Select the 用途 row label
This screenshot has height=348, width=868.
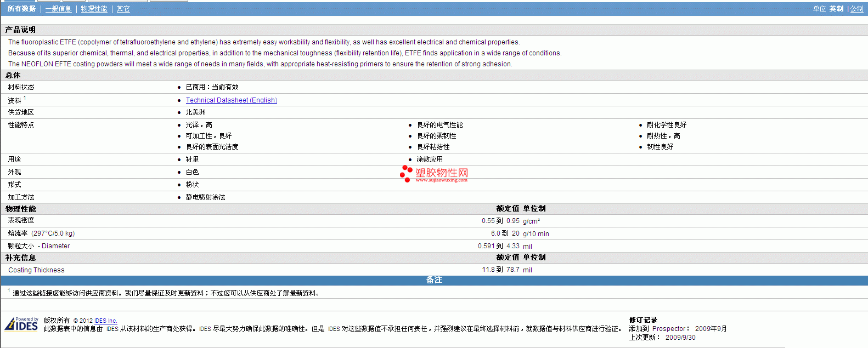pos(14,159)
